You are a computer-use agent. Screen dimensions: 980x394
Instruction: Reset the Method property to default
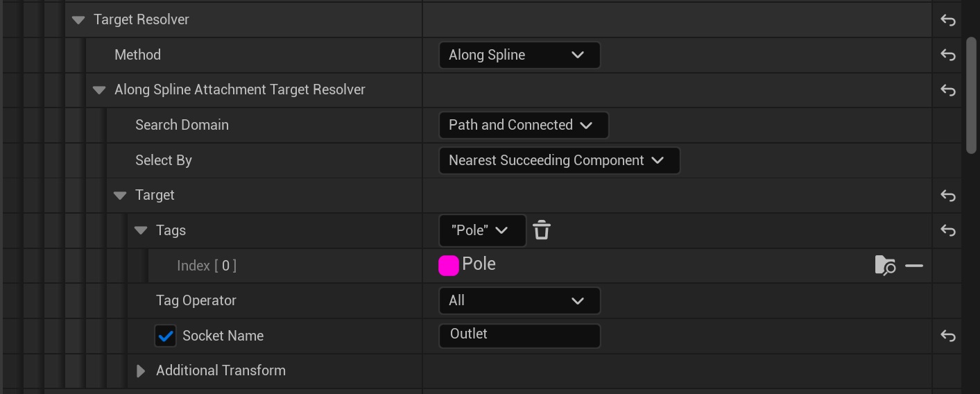point(947,55)
